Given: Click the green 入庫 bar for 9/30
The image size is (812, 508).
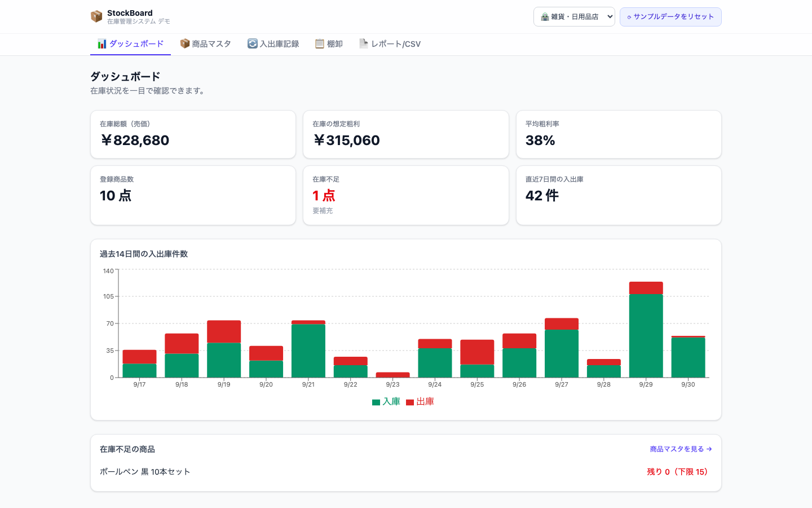Looking at the screenshot, I should (688, 357).
